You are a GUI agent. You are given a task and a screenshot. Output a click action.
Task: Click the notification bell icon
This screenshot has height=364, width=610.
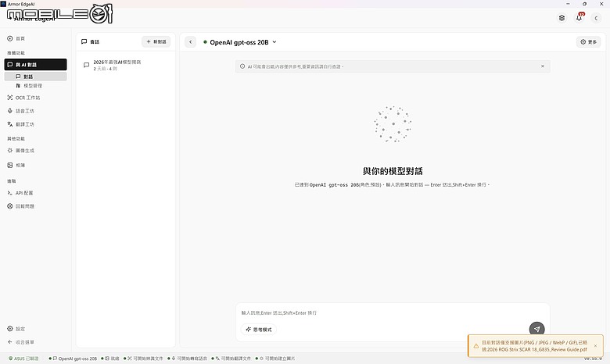point(579,18)
